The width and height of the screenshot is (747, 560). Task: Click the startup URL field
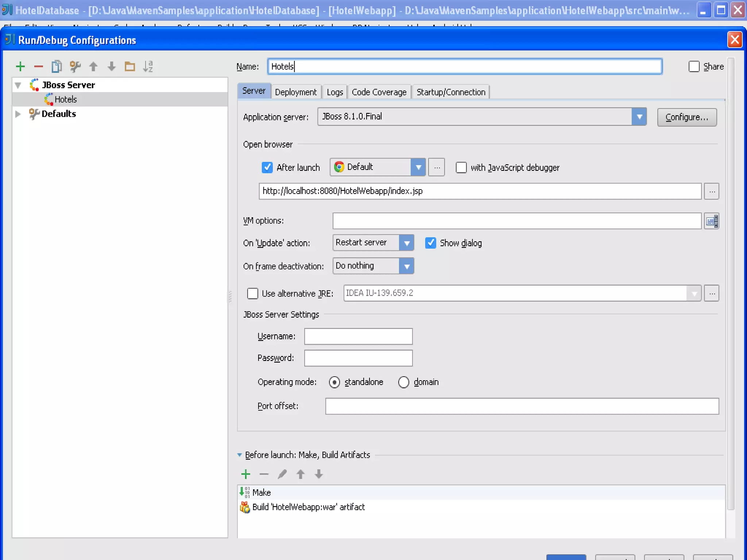480,191
